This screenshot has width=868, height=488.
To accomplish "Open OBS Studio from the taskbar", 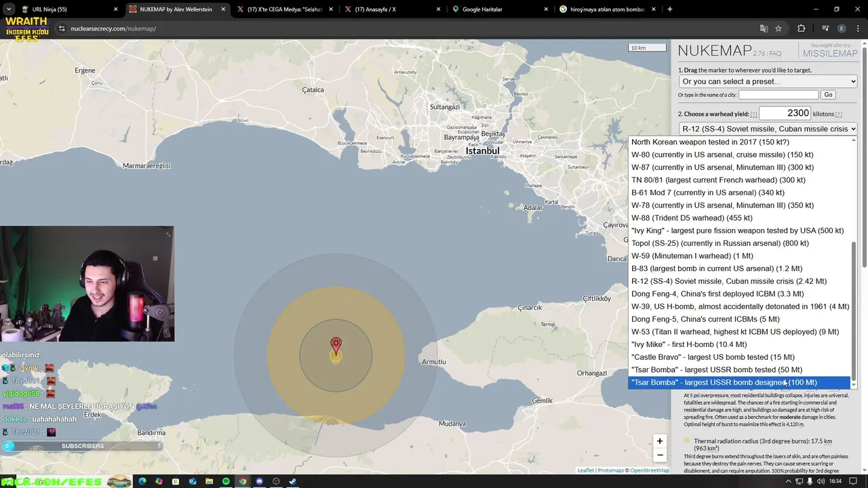I will tap(276, 481).
